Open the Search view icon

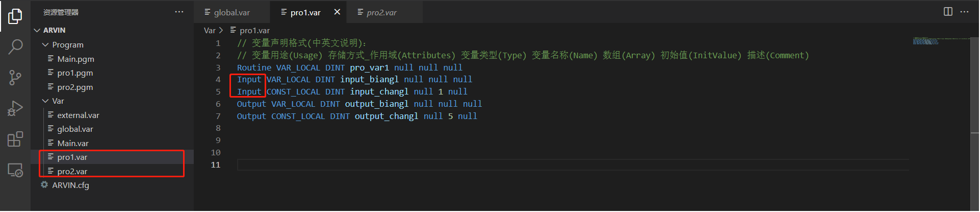[15, 47]
